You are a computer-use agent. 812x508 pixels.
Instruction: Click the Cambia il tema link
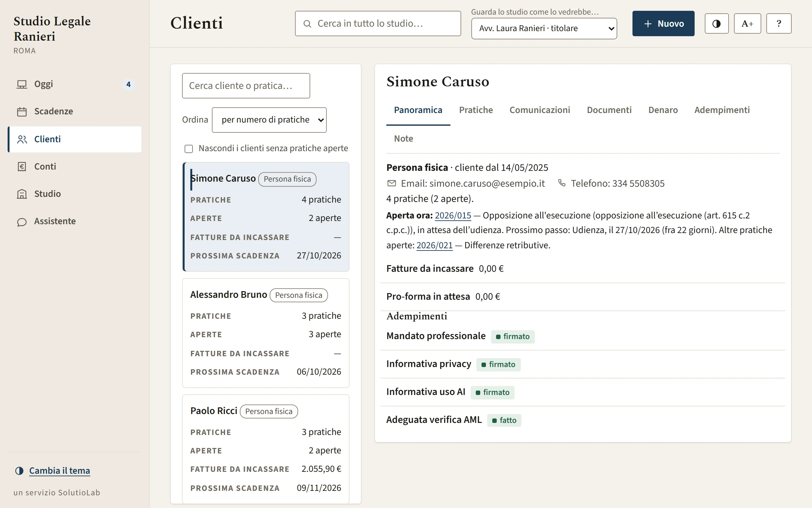(59, 471)
